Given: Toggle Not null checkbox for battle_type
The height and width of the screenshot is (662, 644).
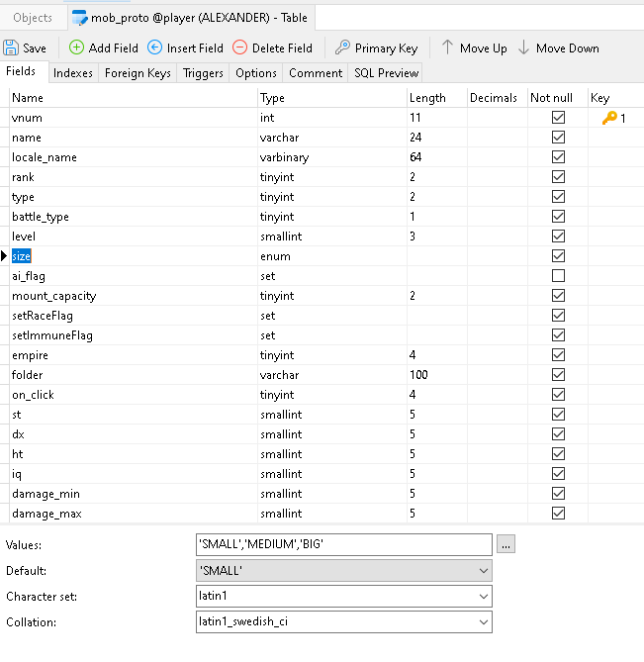Looking at the screenshot, I should pyautogui.click(x=558, y=216).
